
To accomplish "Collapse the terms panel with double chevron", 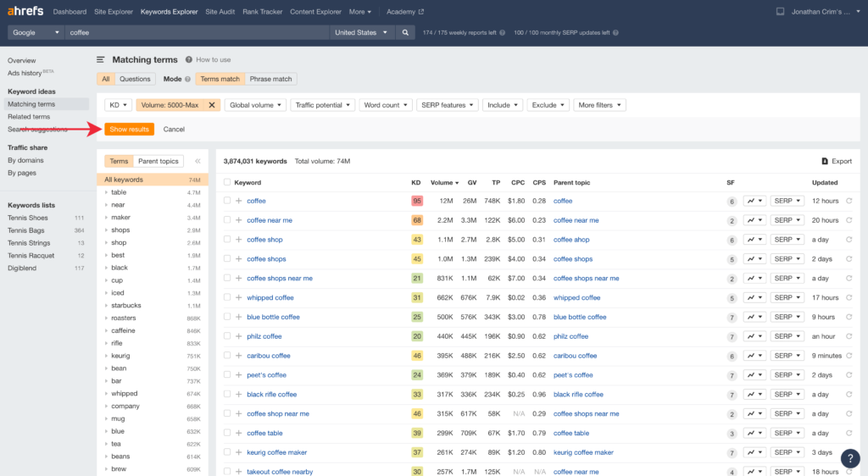I will coord(198,162).
